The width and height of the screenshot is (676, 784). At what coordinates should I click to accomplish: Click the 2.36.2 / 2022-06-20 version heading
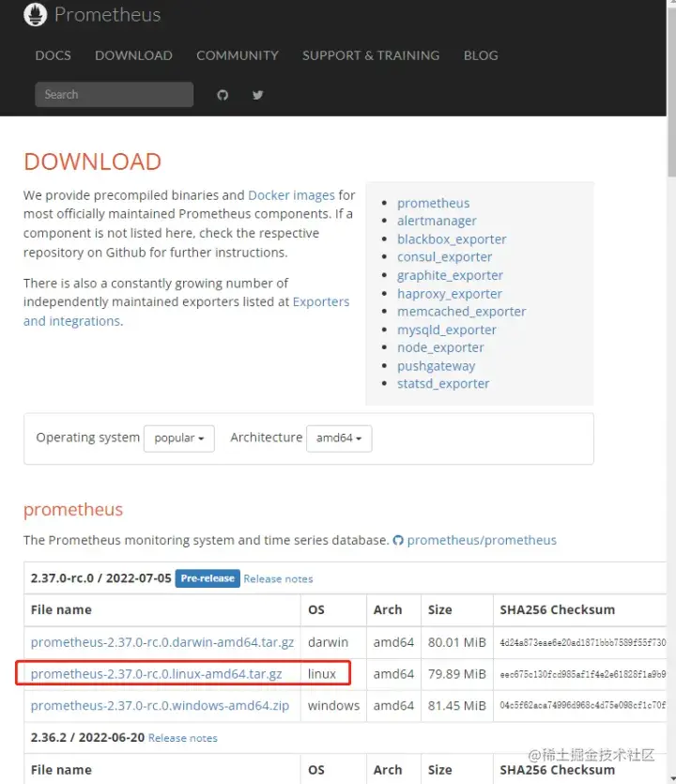[x=87, y=737]
